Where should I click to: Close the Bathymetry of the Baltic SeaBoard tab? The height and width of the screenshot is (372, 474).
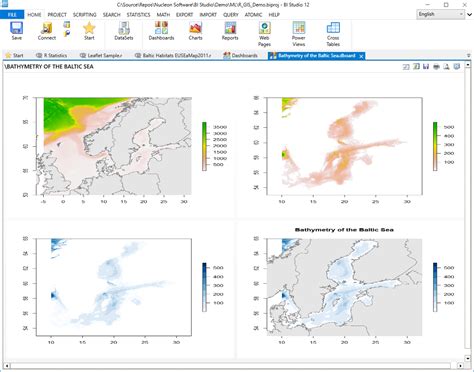(361, 56)
